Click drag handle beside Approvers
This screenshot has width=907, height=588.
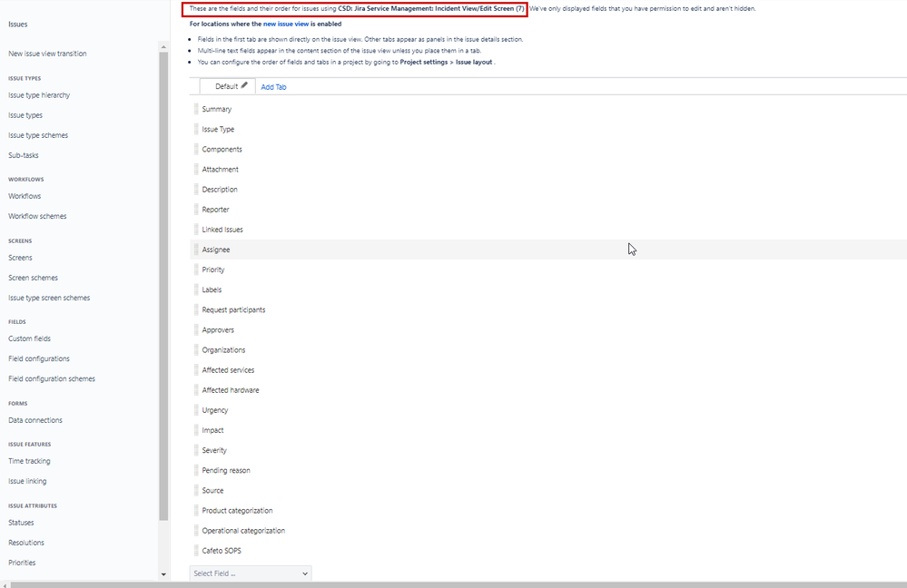coord(196,329)
